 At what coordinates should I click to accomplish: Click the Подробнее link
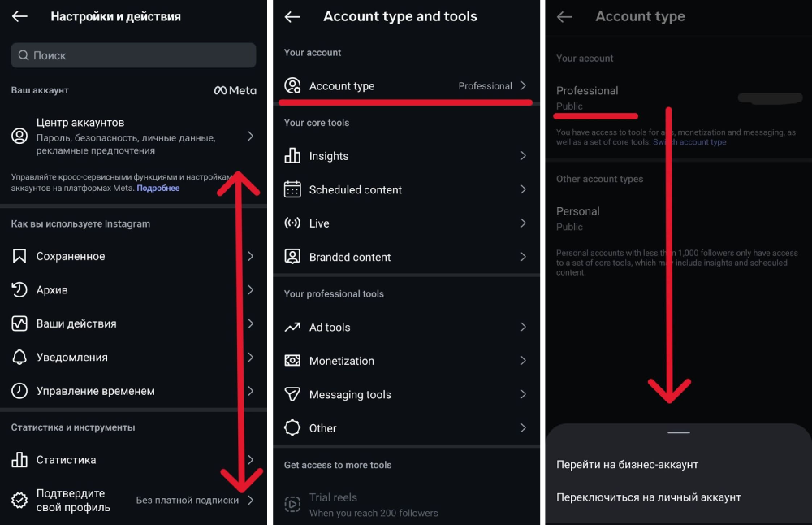click(x=158, y=188)
